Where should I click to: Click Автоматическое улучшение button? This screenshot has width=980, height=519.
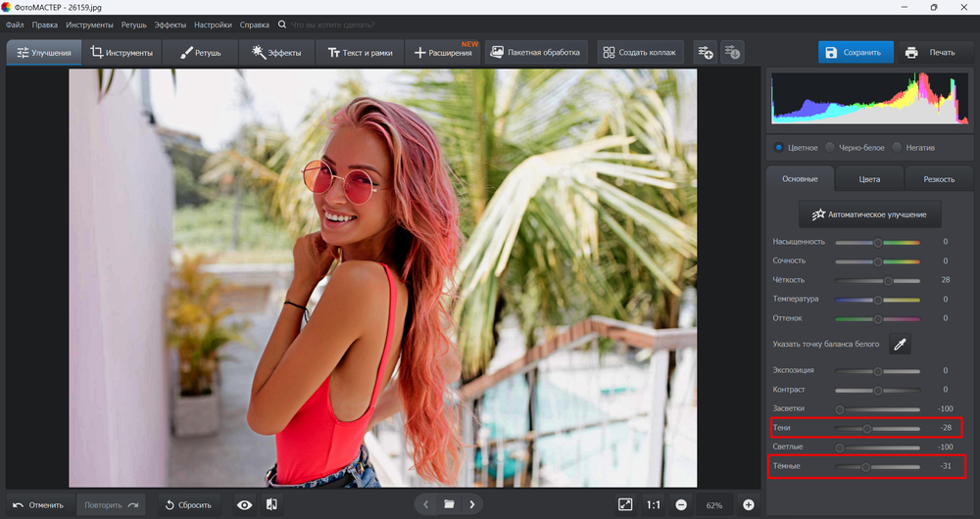tap(870, 214)
